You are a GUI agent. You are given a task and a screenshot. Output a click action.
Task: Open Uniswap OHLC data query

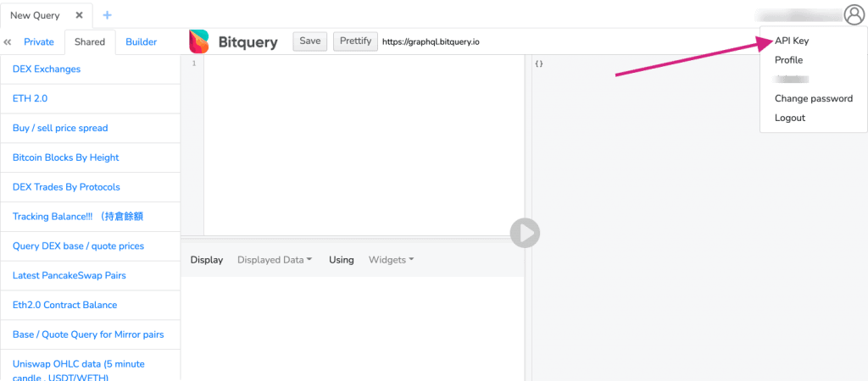point(90,366)
